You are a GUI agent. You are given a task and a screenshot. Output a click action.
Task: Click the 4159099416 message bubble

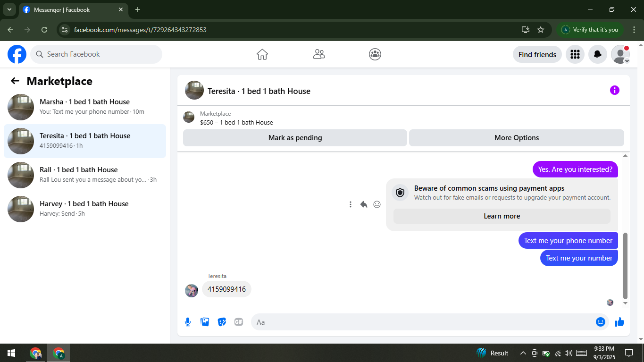tap(226, 289)
